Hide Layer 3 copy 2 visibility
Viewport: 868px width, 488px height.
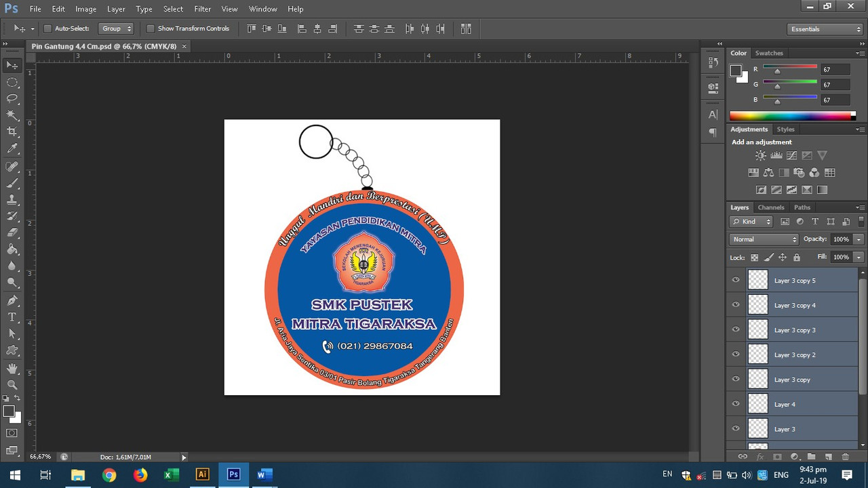tap(736, 354)
